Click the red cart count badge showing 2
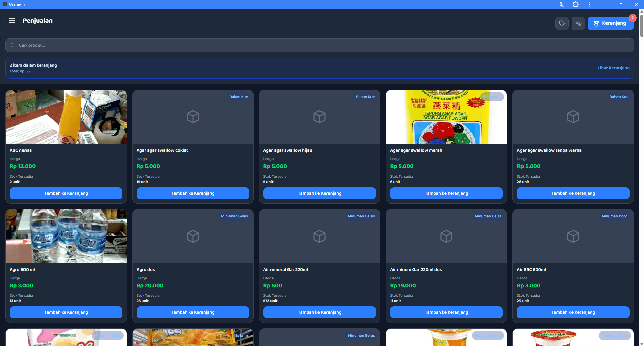The height and width of the screenshot is (346, 644). (x=632, y=18)
